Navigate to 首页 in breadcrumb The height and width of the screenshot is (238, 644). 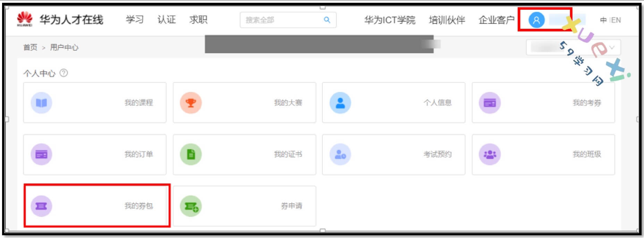tap(30, 48)
